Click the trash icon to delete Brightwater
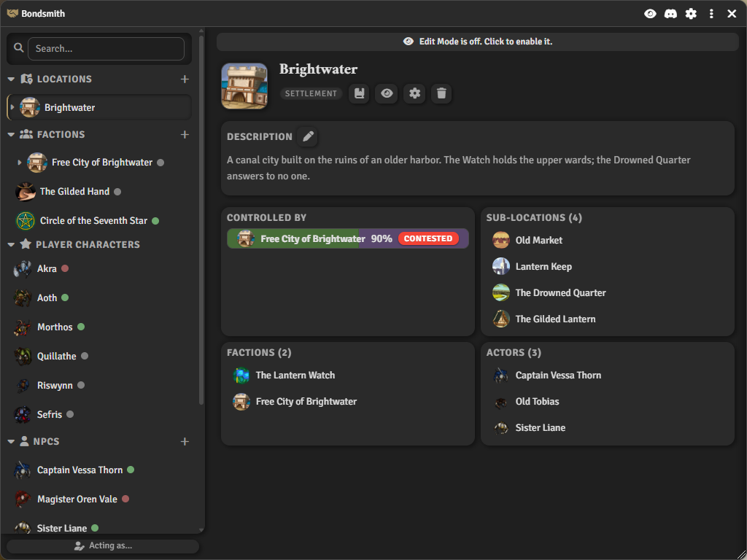The image size is (747, 560). point(441,93)
